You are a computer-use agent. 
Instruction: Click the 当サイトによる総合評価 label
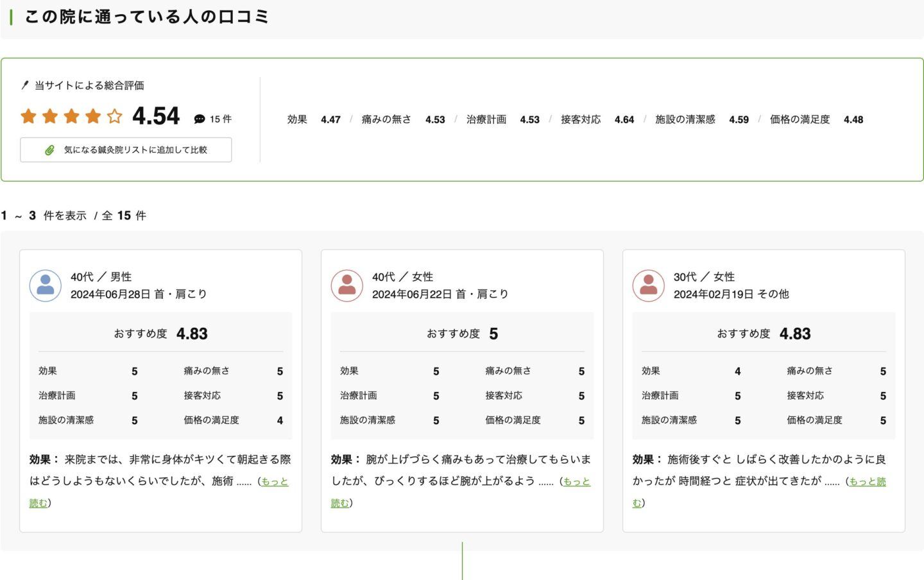[89, 85]
